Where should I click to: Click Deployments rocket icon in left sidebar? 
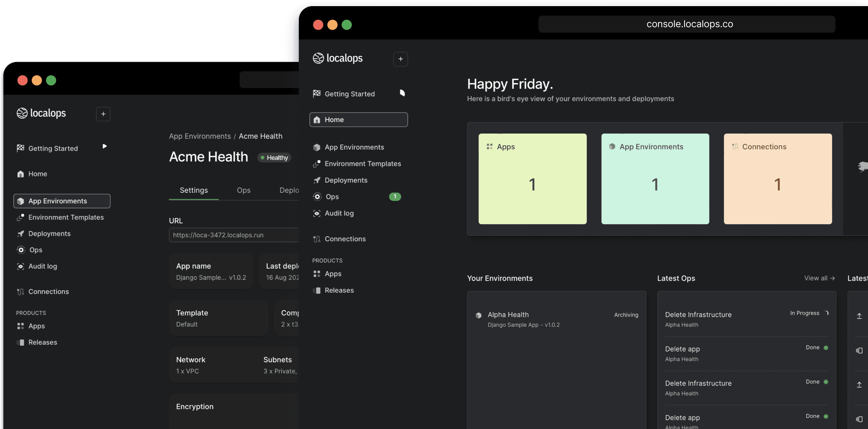tap(20, 234)
